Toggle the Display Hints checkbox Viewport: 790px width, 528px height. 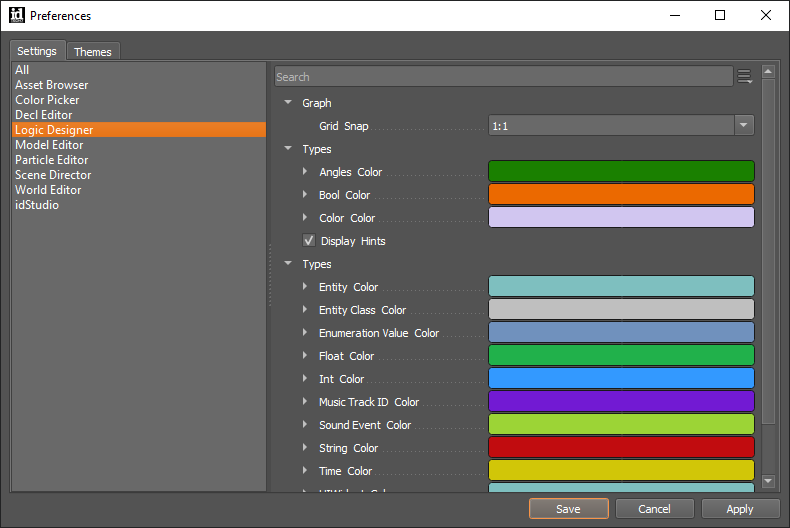[309, 240]
